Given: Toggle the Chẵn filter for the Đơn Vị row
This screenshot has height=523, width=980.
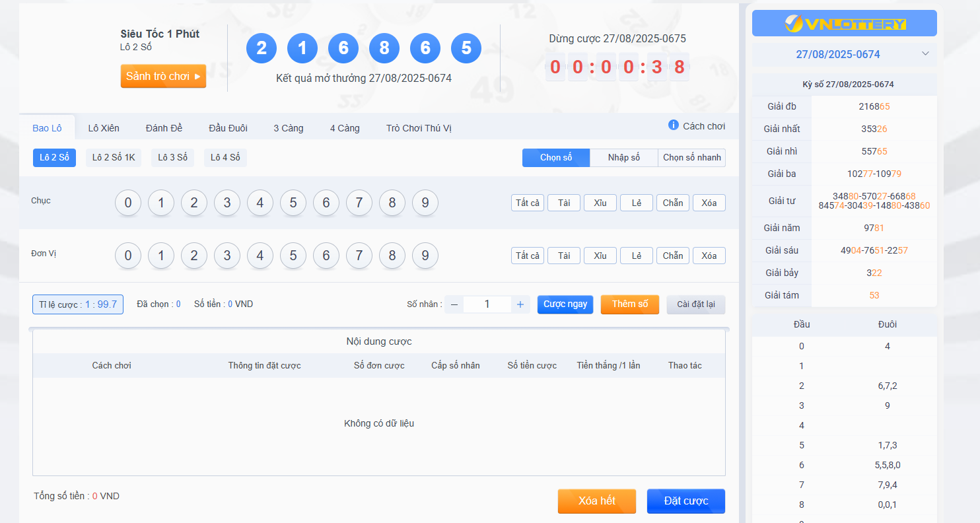Looking at the screenshot, I should click(x=672, y=256).
